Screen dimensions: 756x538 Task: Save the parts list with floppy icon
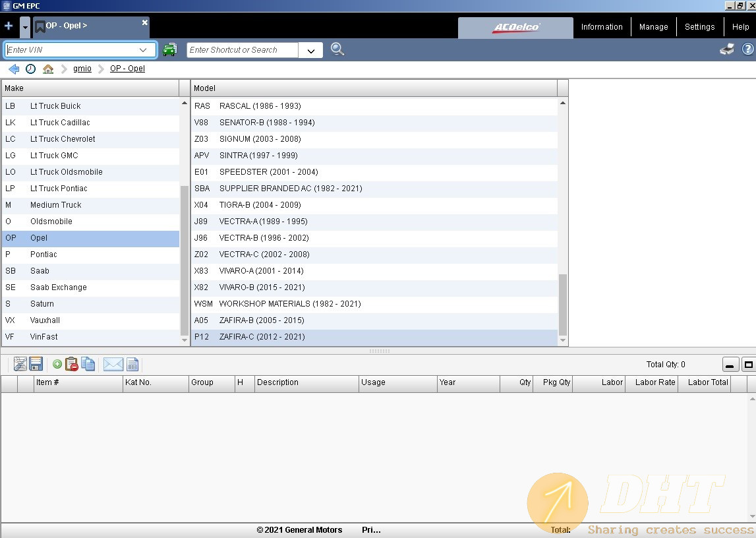[36, 364]
